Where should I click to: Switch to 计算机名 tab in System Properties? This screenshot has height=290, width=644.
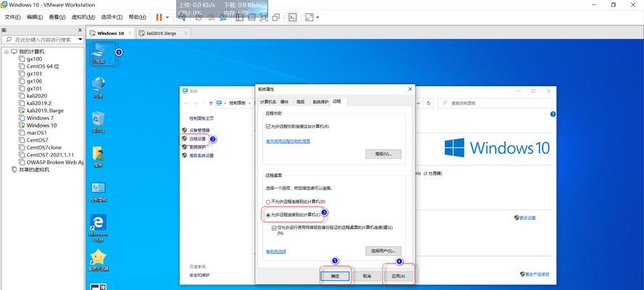click(x=268, y=102)
